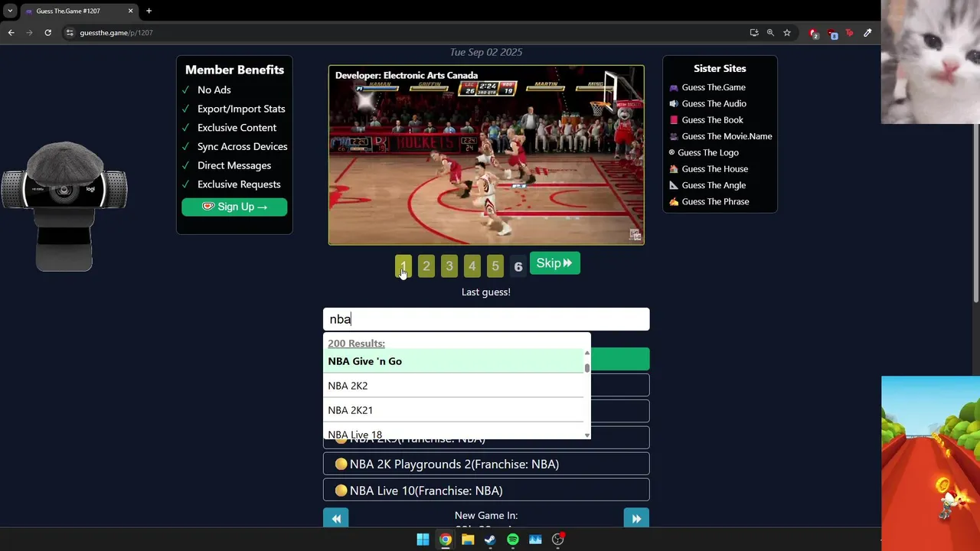This screenshot has width=980, height=551.
Task: Click the Tue Sep 02 2025 date text
Action: [486, 52]
